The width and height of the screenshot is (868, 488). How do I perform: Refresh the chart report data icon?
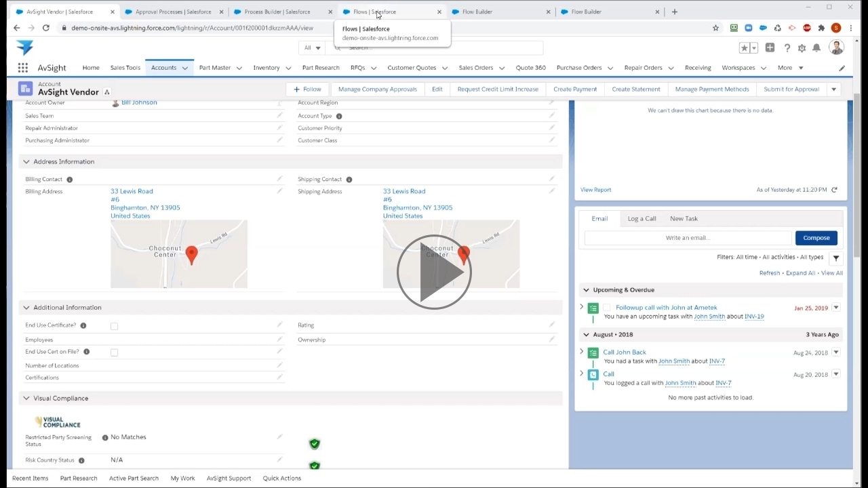coord(834,190)
